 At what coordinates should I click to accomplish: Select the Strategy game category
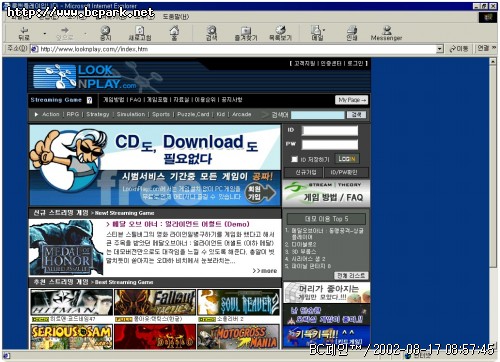pyautogui.click(x=98, y=114)
